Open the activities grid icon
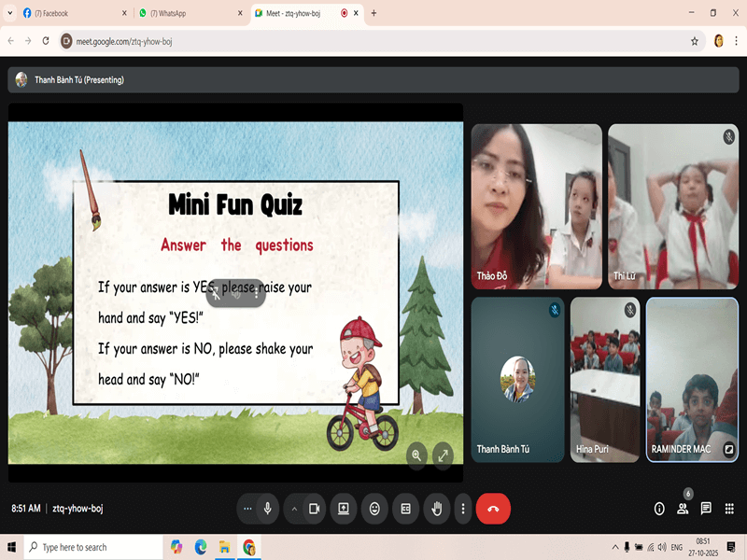Image resolution: width=747 pixels, height=560 pixels. (729, 509)
